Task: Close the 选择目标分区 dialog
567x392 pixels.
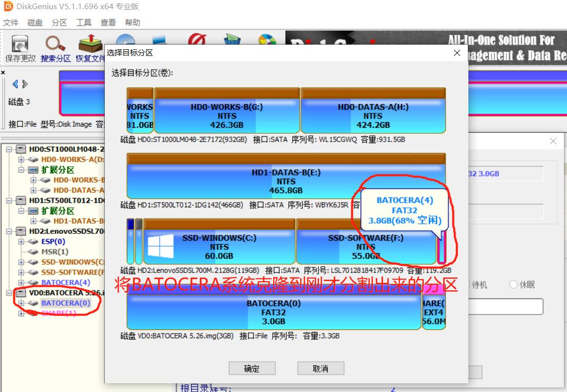Action: 457,53
